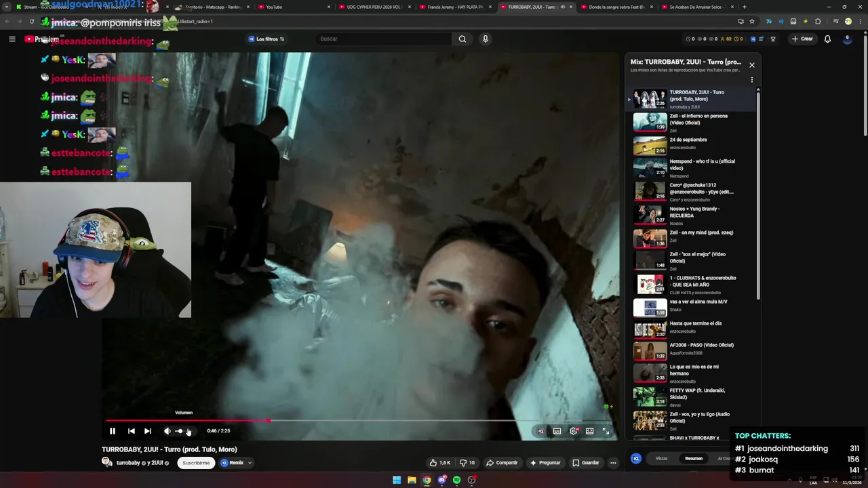Switch to the YouTube browser tab
Screen dimensions: 868x488
pos(292,7)
